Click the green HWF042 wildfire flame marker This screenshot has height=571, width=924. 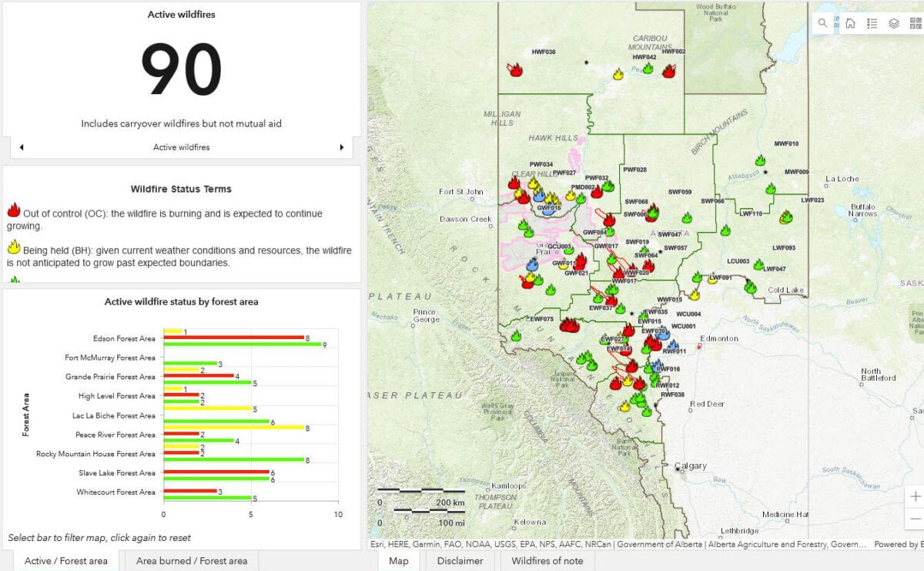pos(648,69)
